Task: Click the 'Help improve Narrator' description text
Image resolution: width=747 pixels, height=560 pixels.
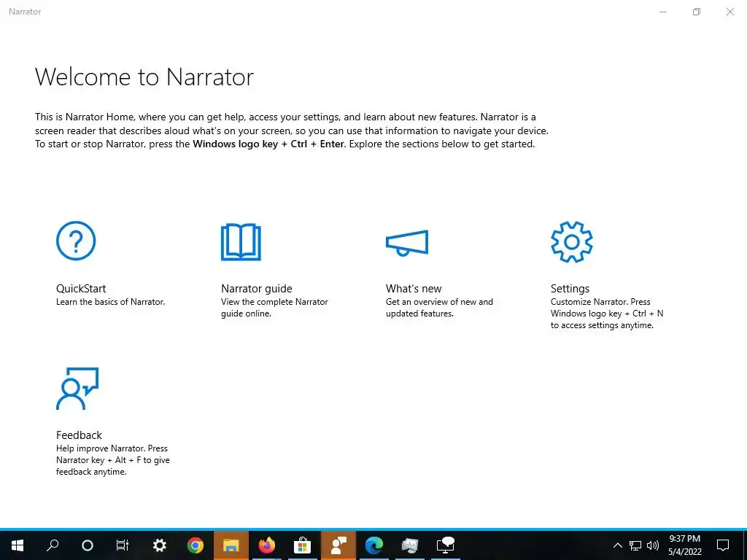Action: click(x=113, y=460)
